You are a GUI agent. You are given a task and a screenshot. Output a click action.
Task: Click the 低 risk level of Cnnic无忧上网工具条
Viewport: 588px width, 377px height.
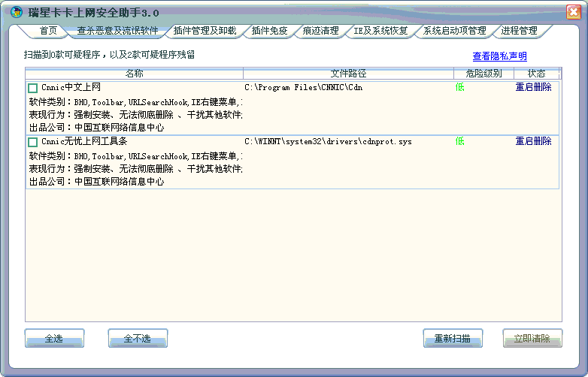tap(459, 141)
